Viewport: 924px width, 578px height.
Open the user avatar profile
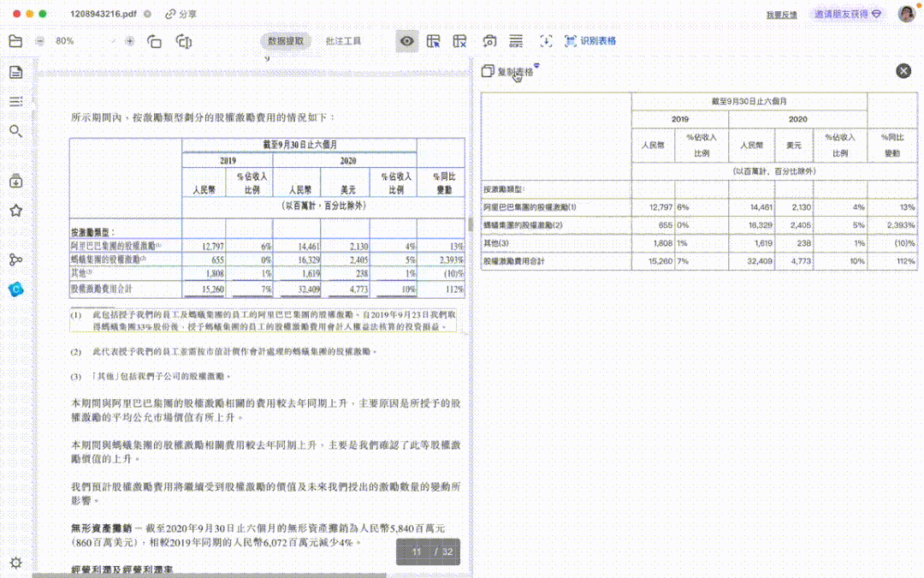click(906, 14)
